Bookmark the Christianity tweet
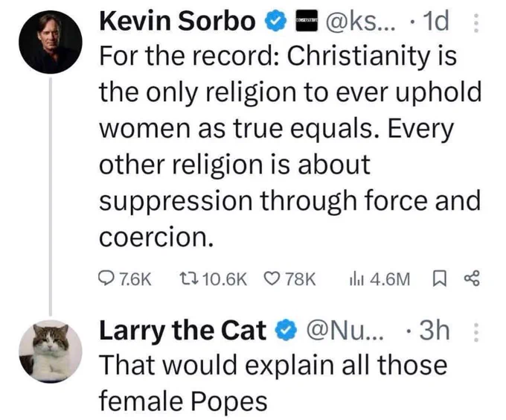The image size is (506, 420). (x=439, y=279)
